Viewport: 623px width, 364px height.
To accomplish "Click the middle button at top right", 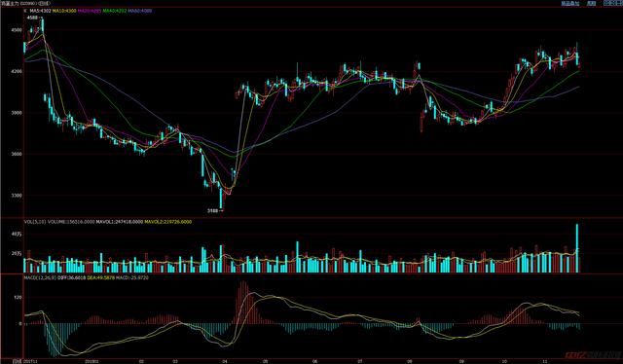I will 592,3.
